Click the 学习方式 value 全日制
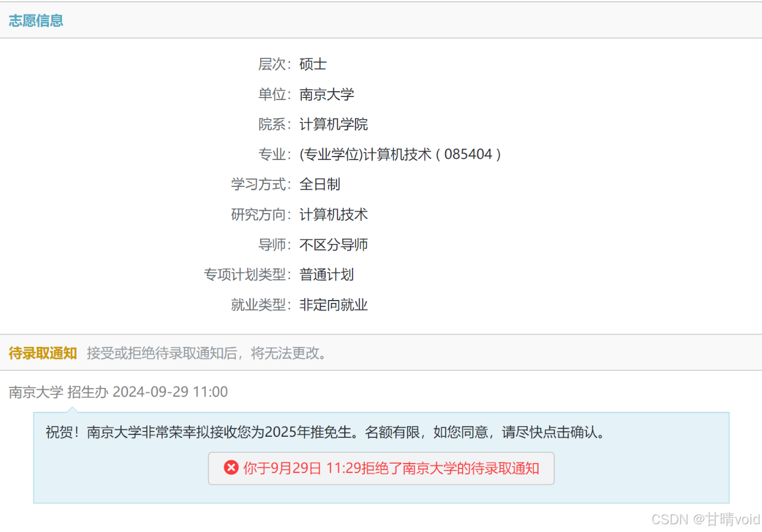762x532 pixels. [320, 184]
